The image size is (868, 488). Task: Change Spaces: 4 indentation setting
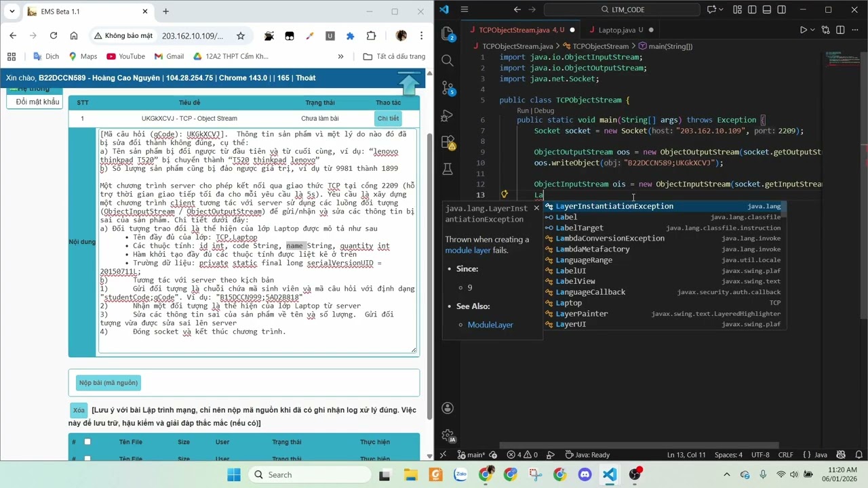(x=728, y=455)
